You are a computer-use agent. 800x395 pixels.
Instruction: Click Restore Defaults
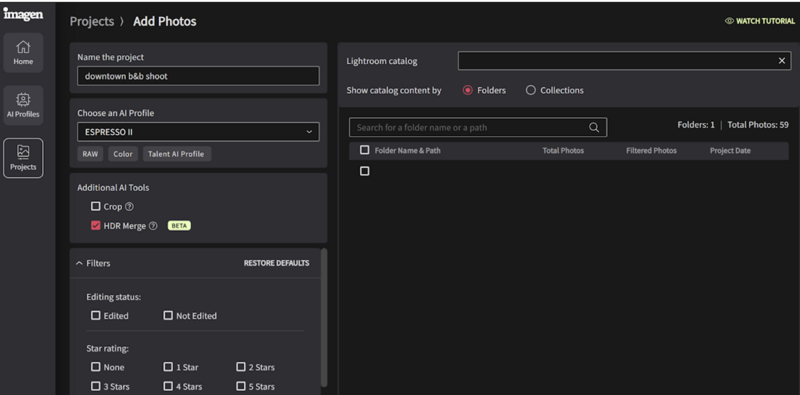(x=277, y=263)
